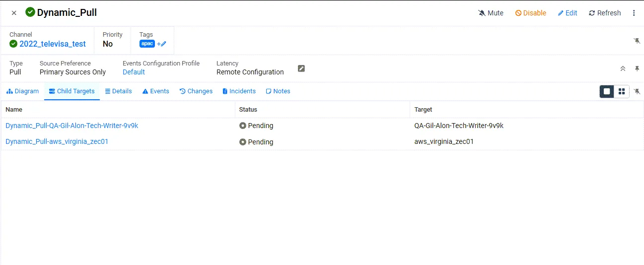The image size is (644, 265).
Task: Click the Priority No value
Action: [108, 44]
